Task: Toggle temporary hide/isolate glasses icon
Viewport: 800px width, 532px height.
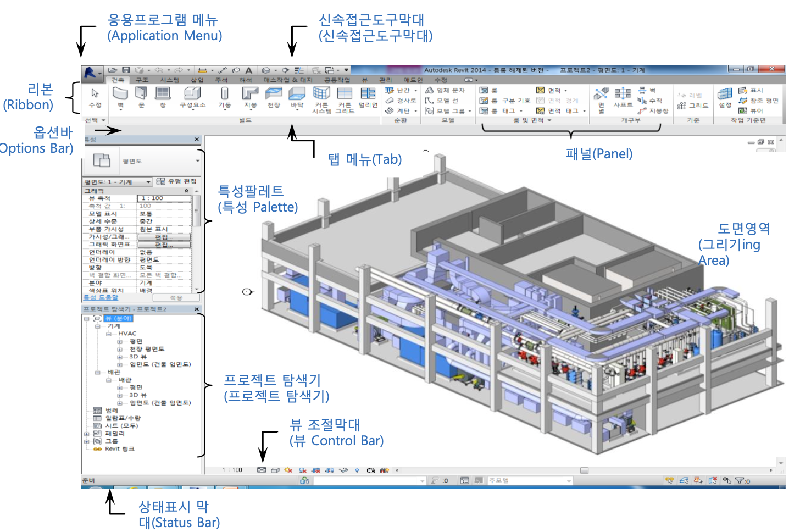Action: point(343,470)
